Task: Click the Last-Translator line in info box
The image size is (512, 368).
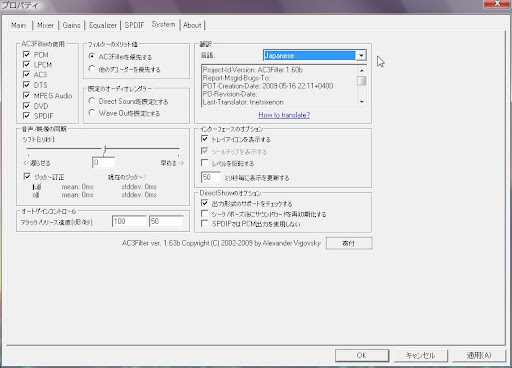Action: click(x=243, y=102)
